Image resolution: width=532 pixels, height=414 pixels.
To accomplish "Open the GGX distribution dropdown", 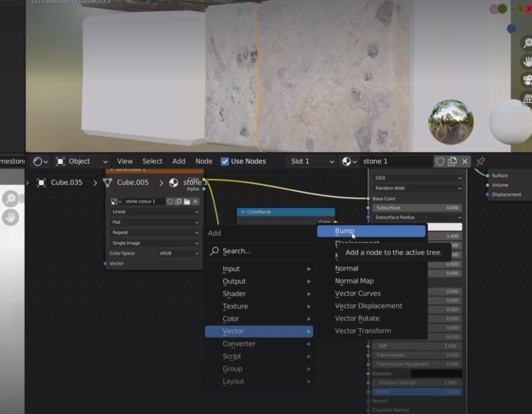I will 417,178.
